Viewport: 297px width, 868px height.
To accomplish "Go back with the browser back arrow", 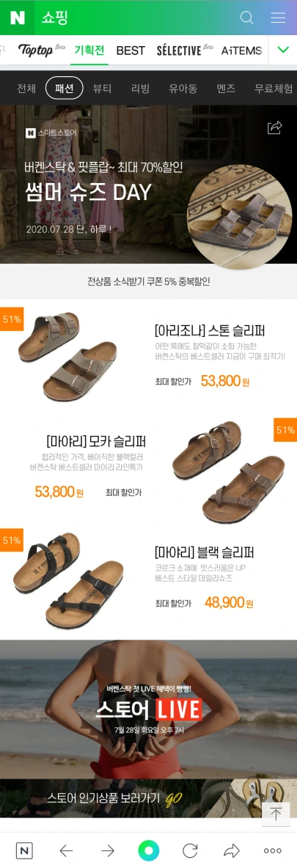I will point(66,850).
